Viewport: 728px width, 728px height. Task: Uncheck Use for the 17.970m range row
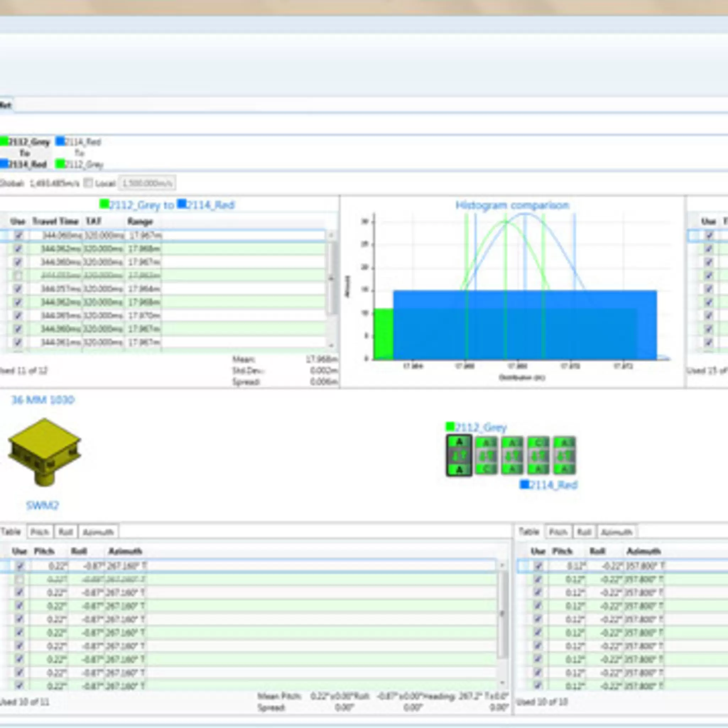pyautogui.click(x=18, y=315)
